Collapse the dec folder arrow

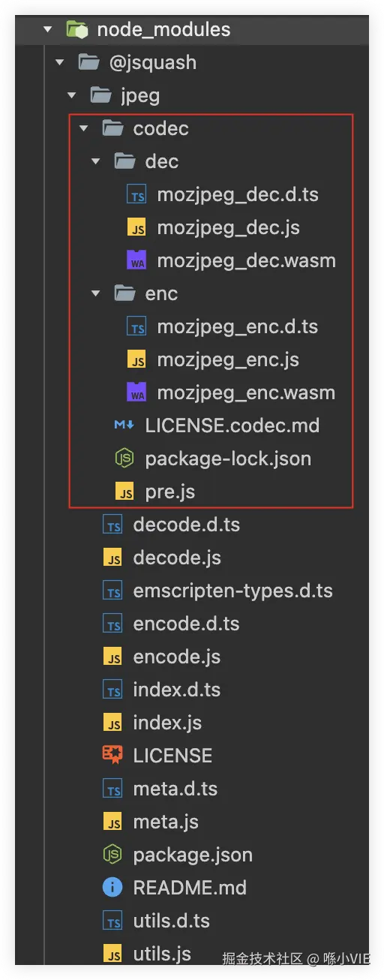pyautogui.click(x=96, y=162)
